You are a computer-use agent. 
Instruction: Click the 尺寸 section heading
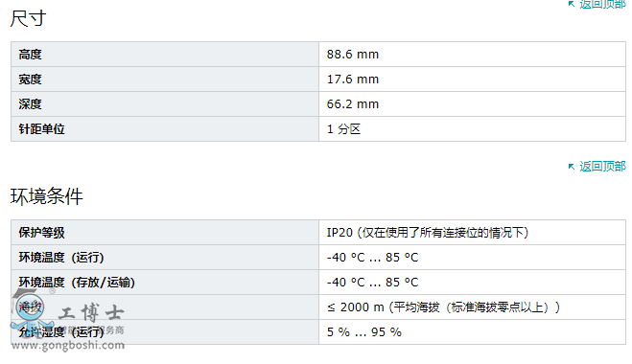coord(28,18)
